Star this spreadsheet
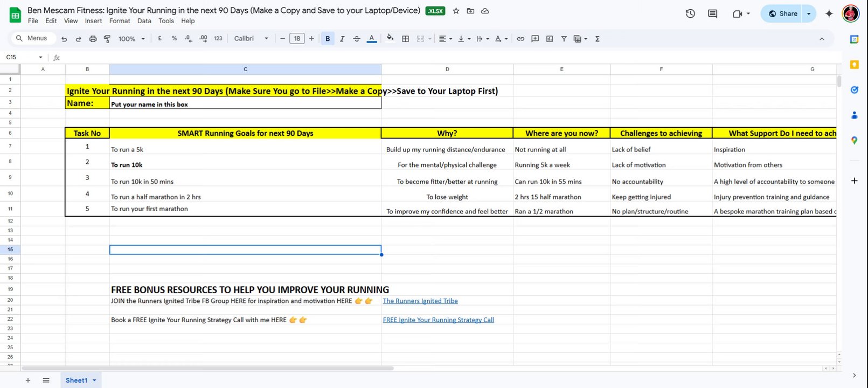The width and height of the screenshot is (868, 388). tap(456, 11)
